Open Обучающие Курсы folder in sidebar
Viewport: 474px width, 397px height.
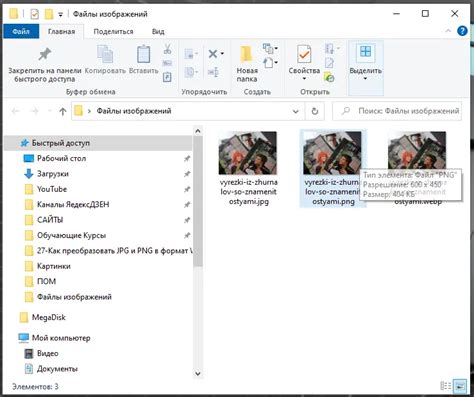(98, 235)
